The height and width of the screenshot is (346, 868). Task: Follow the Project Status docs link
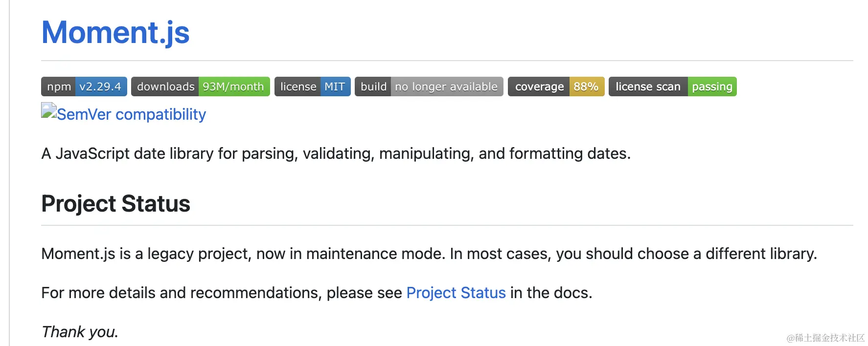click(x=456, y=293)
